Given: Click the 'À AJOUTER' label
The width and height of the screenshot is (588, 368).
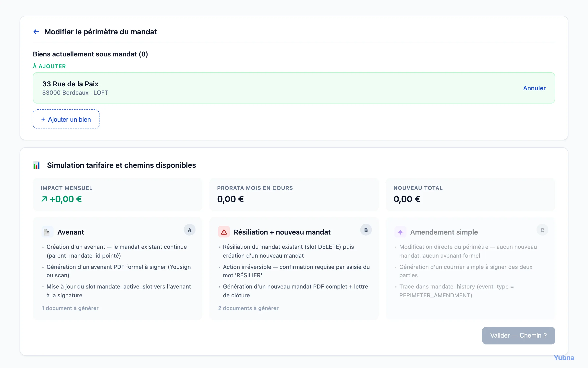Looking at the screenshot, I should coord(49,66).
